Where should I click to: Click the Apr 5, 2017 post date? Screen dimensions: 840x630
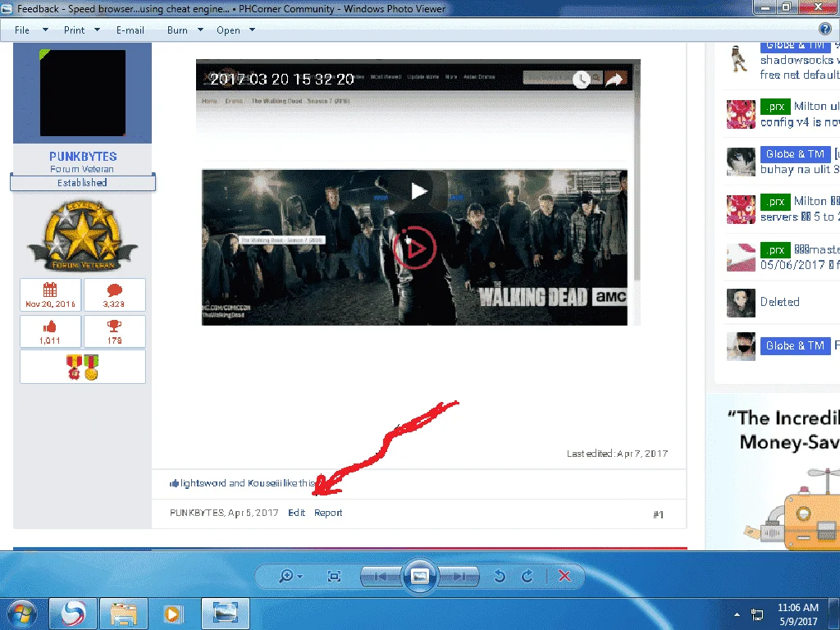coord(253,513)
